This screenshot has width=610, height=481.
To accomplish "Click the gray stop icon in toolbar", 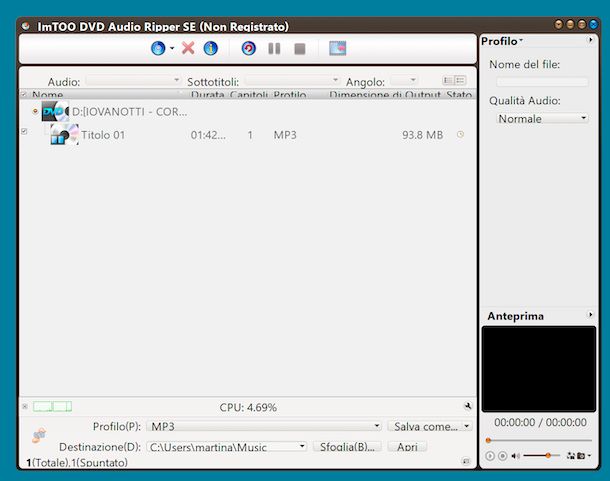I will (x=300, y=49).
